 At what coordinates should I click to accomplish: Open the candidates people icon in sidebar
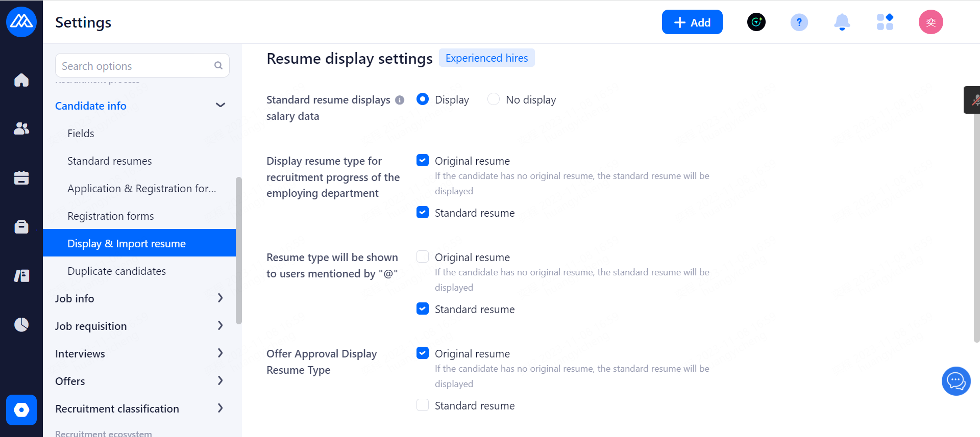point(21,128)
